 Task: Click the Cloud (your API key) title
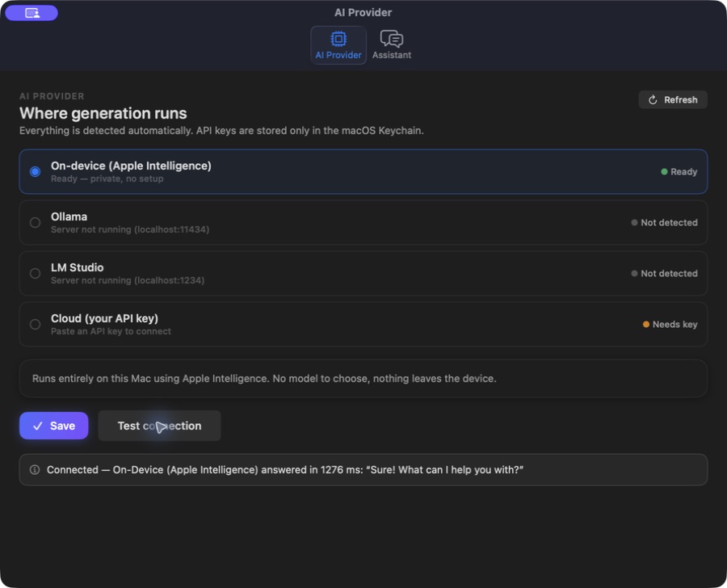point(105,318)
